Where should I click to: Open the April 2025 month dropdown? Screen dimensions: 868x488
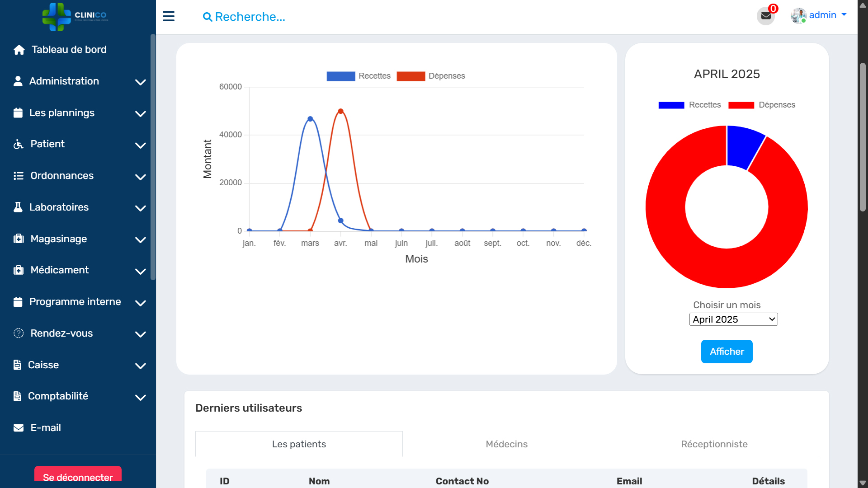[733, 319]
